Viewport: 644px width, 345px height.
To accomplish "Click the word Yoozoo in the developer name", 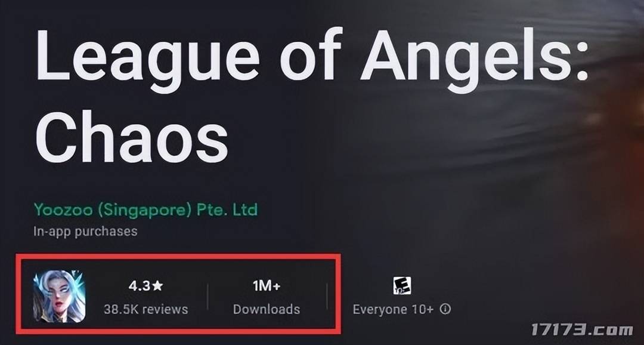I will (x=64, y=210).
